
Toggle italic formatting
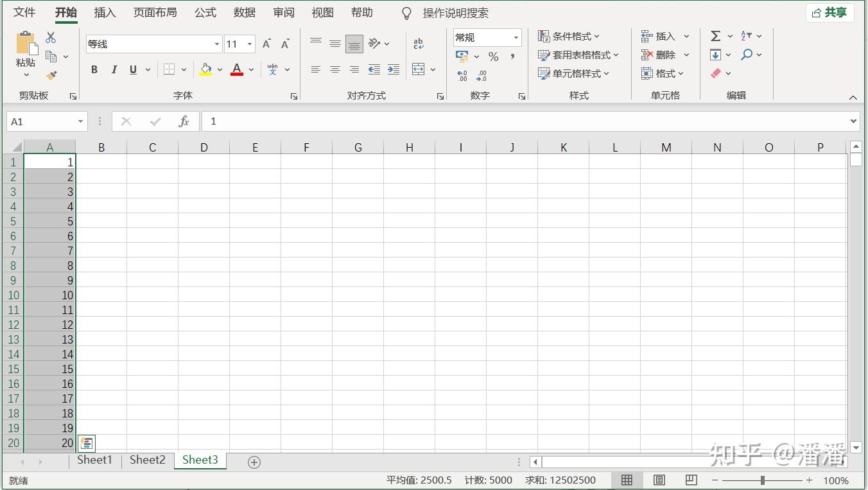pyautogui.click(x=114, y=69)
